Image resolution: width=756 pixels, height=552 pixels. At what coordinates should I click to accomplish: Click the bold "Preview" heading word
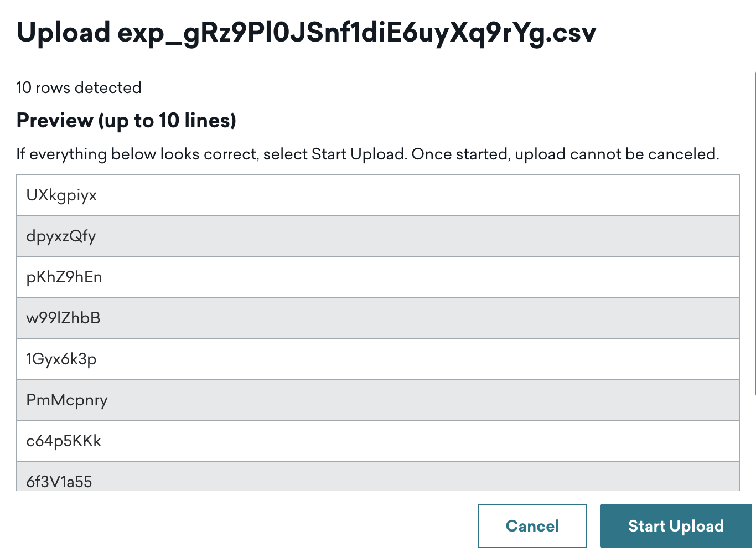[55, 120]
